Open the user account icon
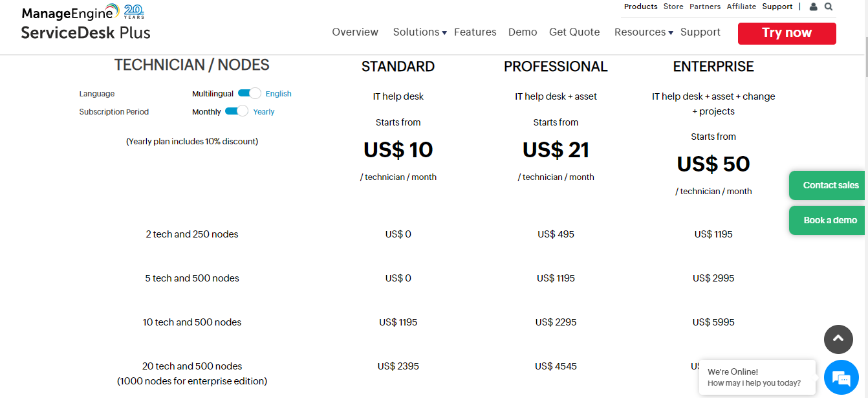 pyautogui.click(x=814, y=6)
